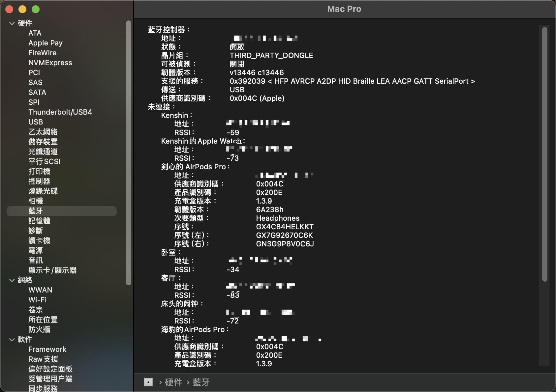Viewport: 556px width, 392px height.
Task: Open Thunderbolt/USB4 details
Action: tap(60, 112)
